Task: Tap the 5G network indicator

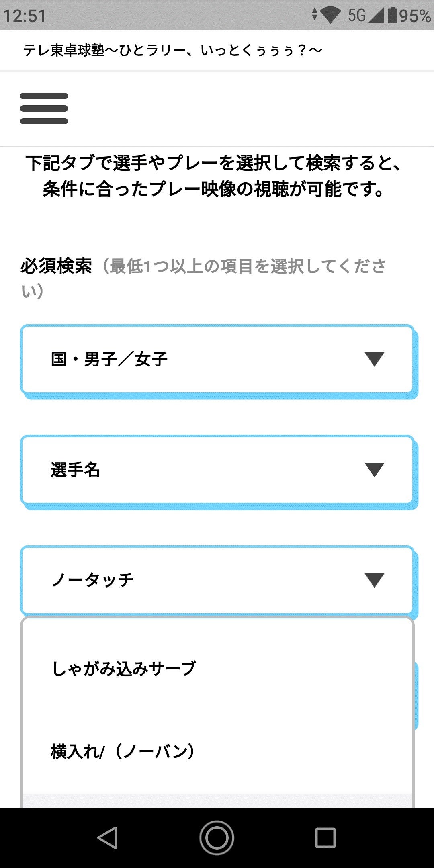Action: (x=357, y=16)
